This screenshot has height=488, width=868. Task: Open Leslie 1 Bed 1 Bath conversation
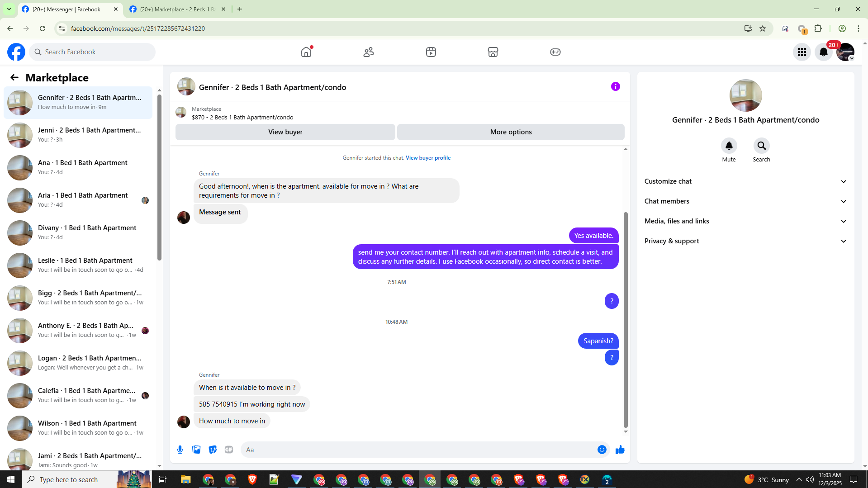tap(78, 265)
